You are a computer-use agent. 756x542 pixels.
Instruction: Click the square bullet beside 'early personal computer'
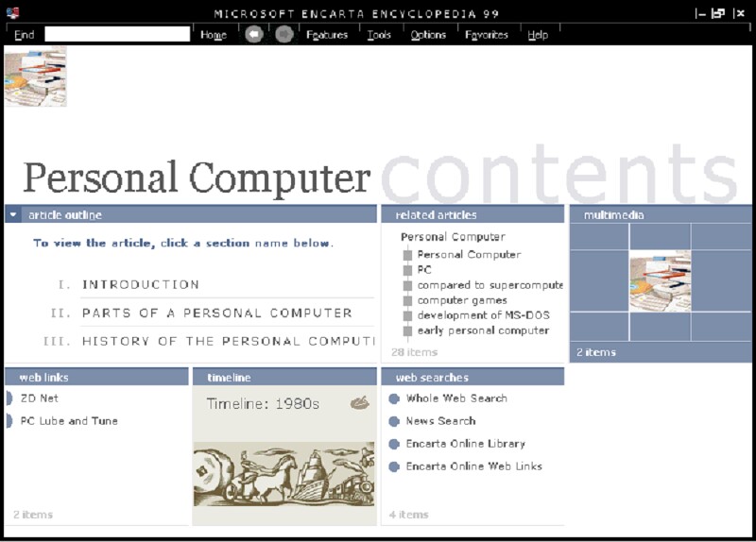pyautogui.click(x=408, y=331)
